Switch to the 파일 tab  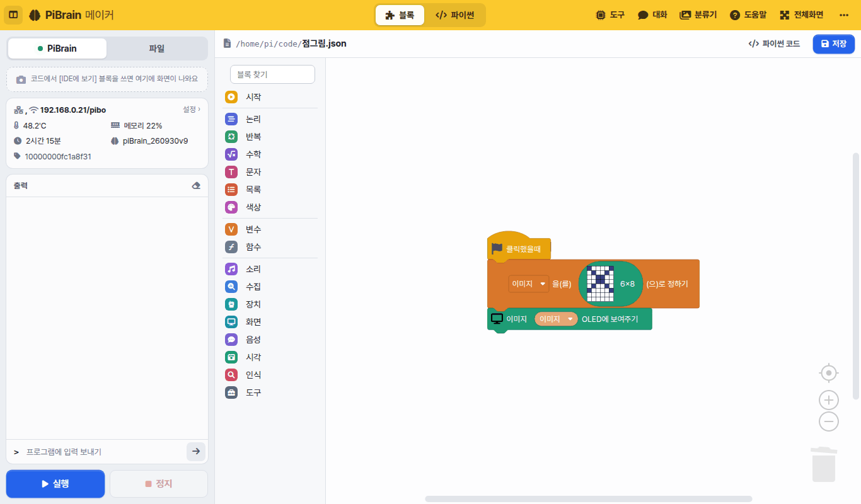point(156,49)
